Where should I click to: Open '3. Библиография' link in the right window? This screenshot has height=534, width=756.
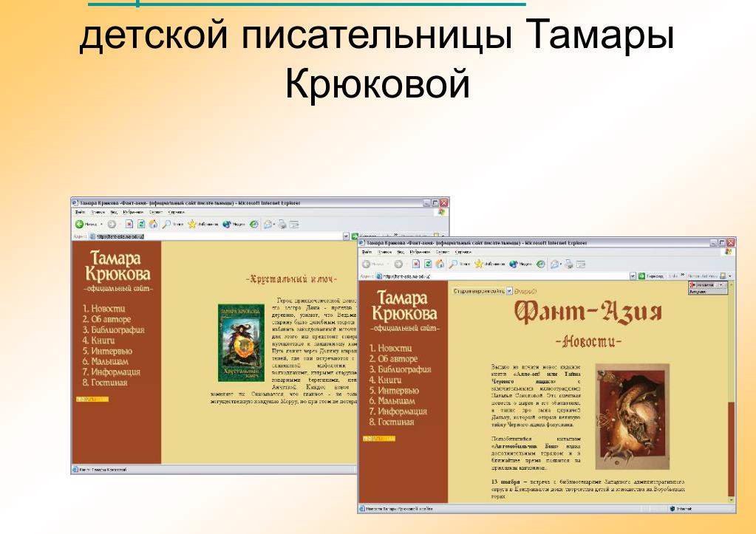coord(401,369)
